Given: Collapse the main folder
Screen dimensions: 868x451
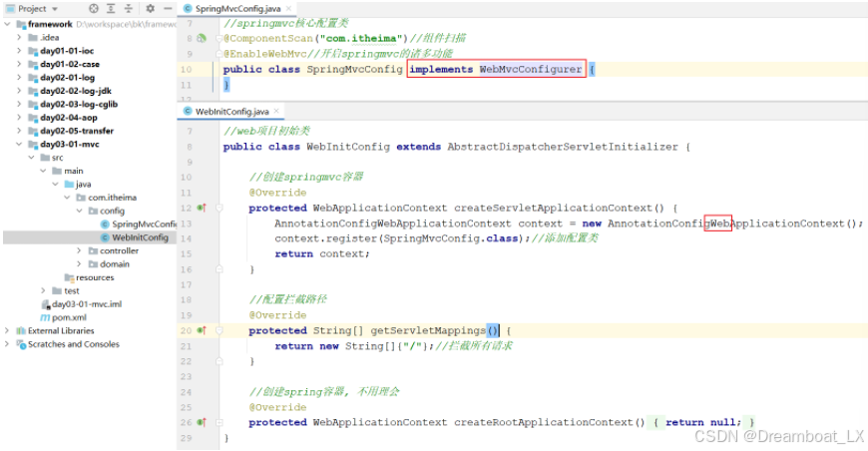Looking at the screenshot, I should [x=43, y=171].
